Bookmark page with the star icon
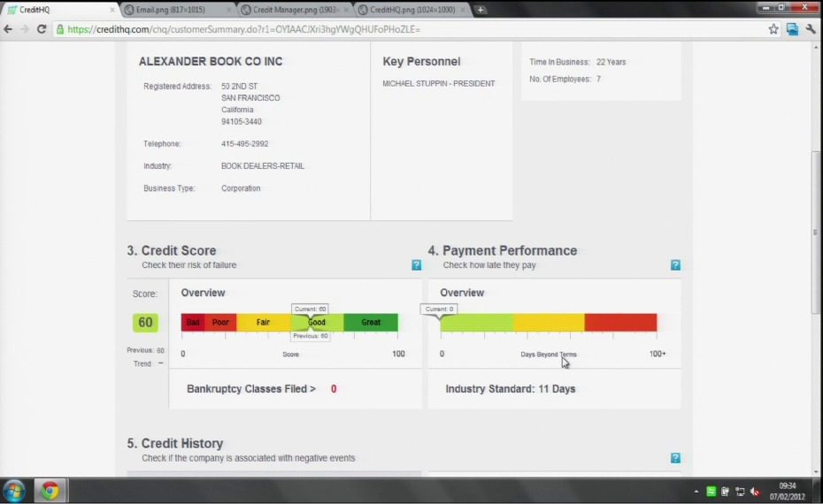 tap(773, 29)
